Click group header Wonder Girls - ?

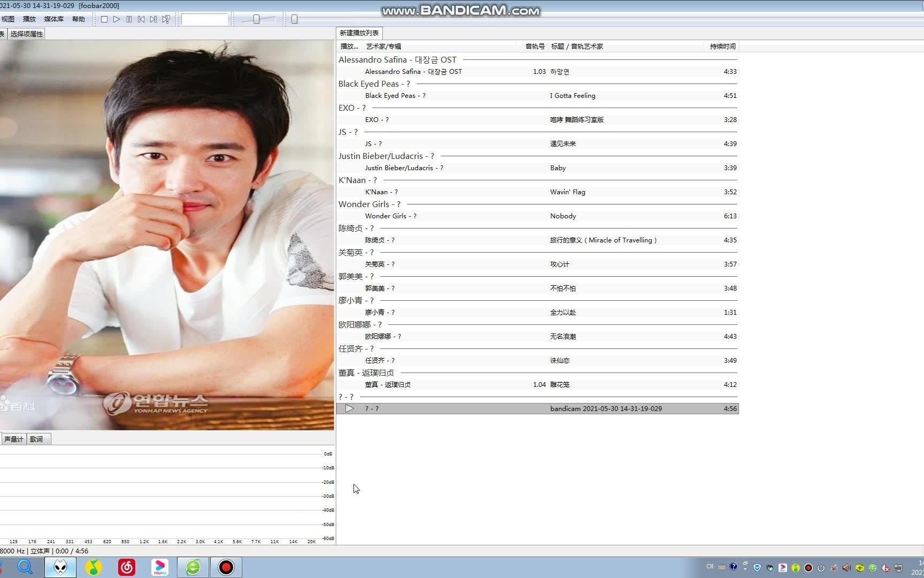coord(537,204)
